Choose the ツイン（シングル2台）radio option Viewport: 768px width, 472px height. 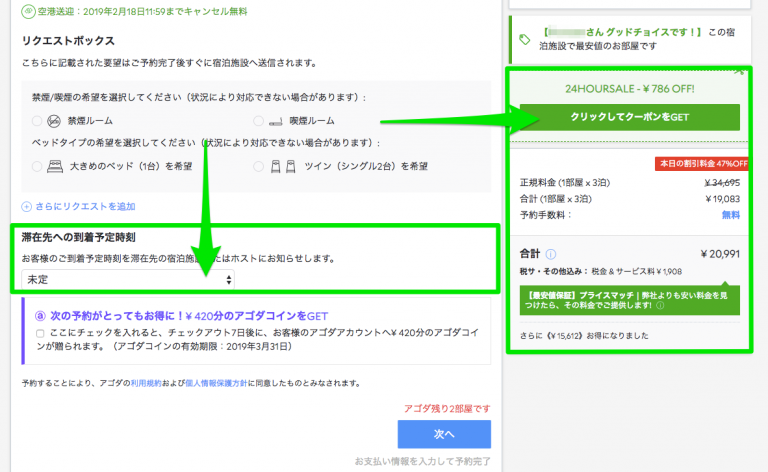click(260, 166)
